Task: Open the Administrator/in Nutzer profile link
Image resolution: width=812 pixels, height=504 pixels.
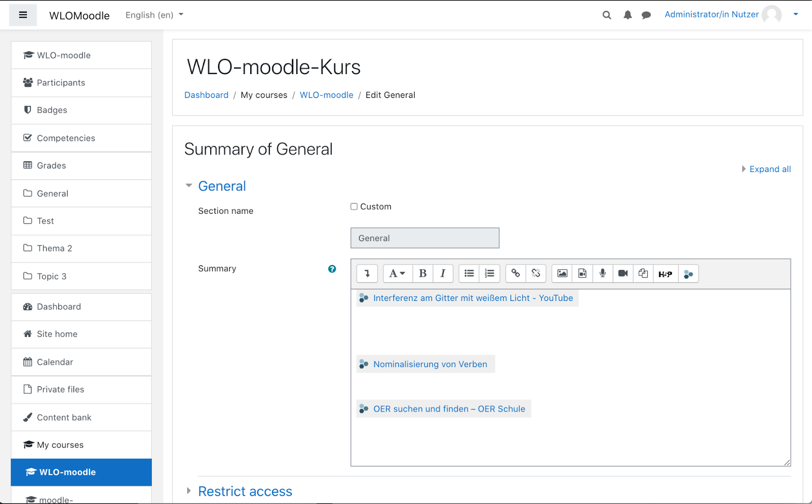Action: pos(712,15)
